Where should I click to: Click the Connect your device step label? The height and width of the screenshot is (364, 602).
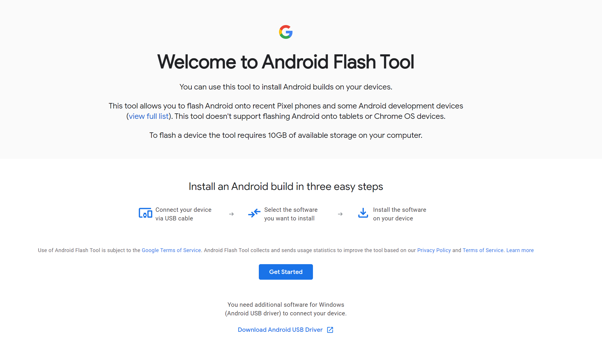point(183,214)
